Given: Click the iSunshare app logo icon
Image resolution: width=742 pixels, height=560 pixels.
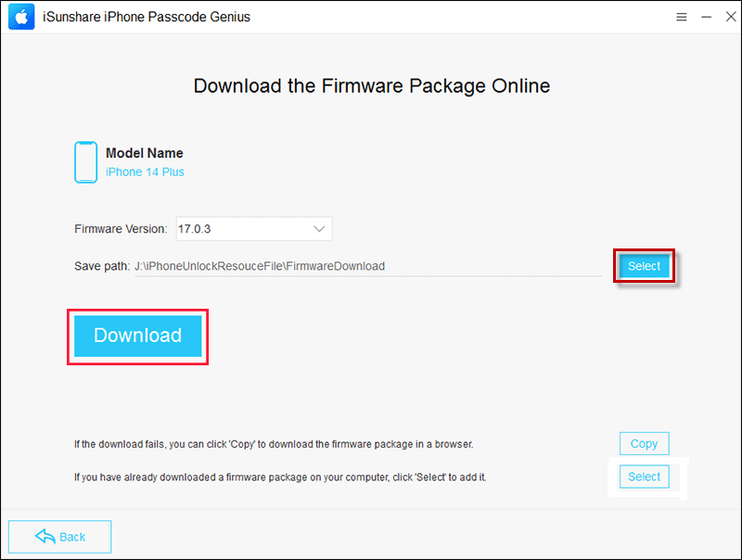Looking at the screenshot, I should [x=21, y=17].
